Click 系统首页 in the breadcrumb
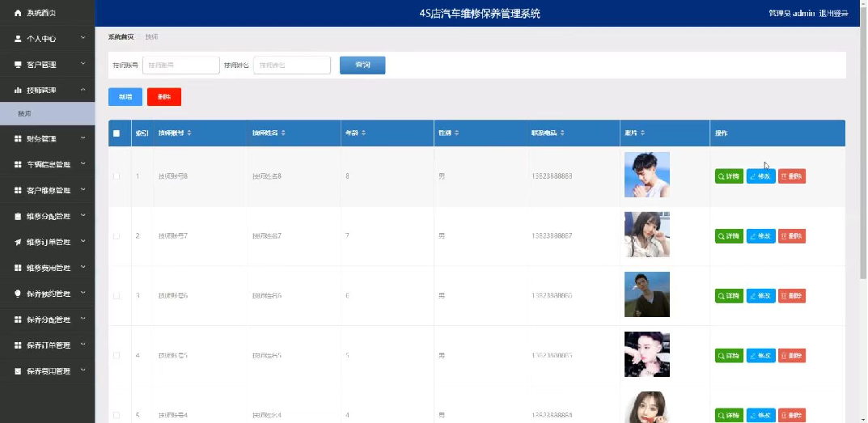 click(121, 37)
